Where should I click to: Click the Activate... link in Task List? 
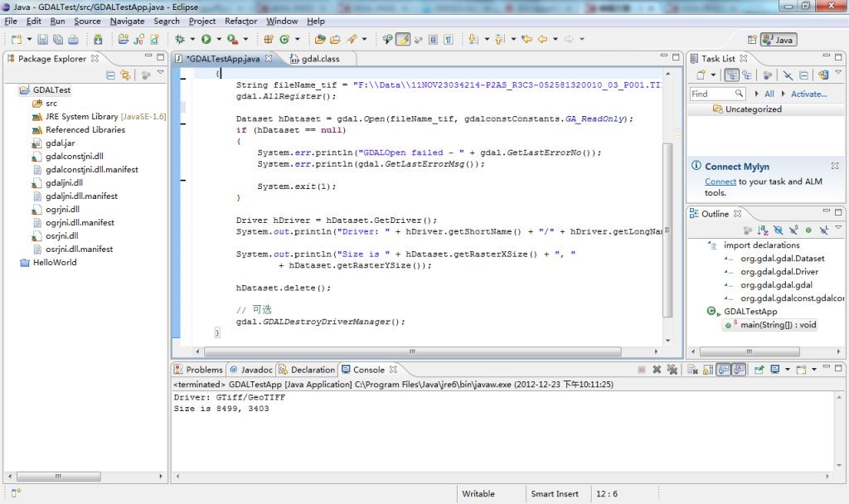click(809, 94)
